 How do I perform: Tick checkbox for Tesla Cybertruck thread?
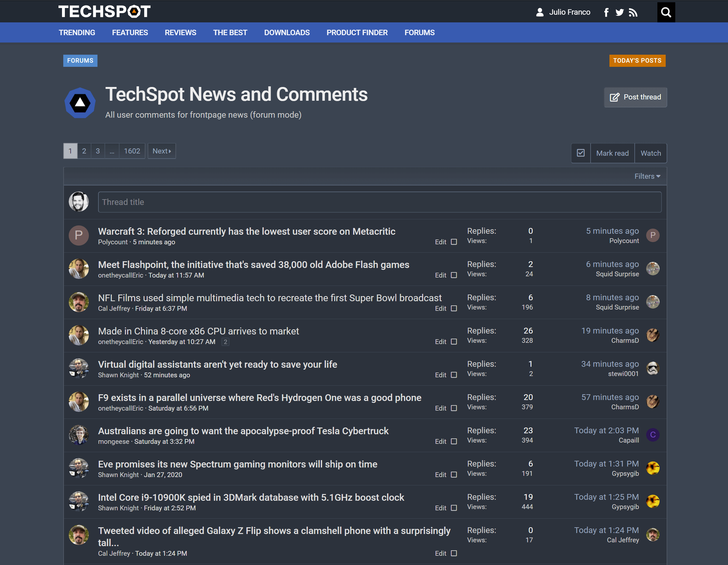point(454,441)
